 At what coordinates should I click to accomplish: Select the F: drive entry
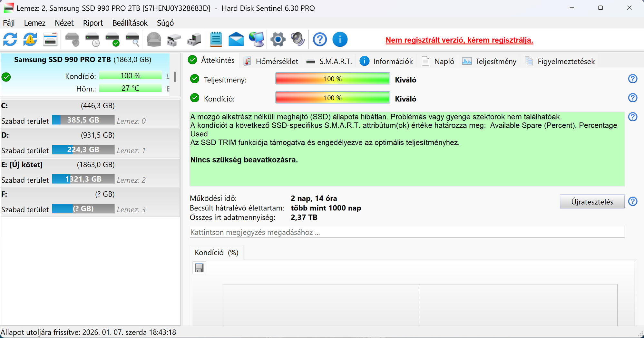click(x=90, y=202)
